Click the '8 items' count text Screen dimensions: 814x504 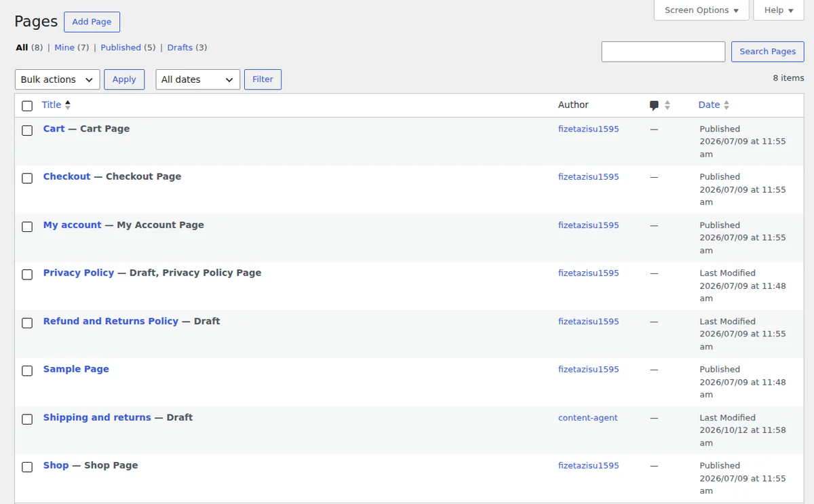click(x=788, y=78)
